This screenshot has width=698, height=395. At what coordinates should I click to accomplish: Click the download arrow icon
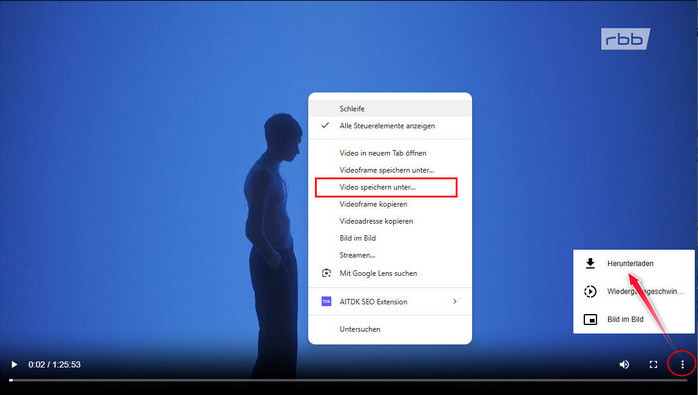[590, 263]
